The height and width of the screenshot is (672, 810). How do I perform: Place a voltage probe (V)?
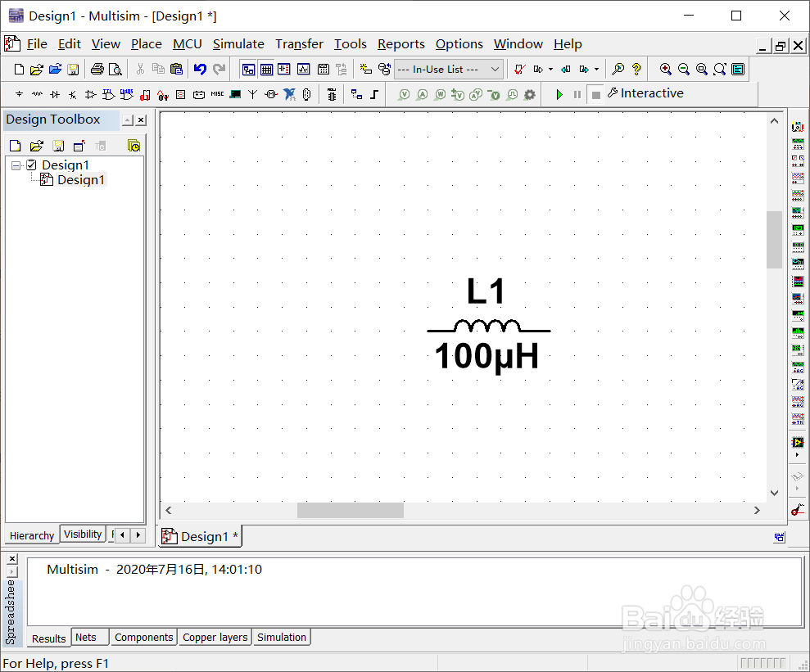click(404, 94)
